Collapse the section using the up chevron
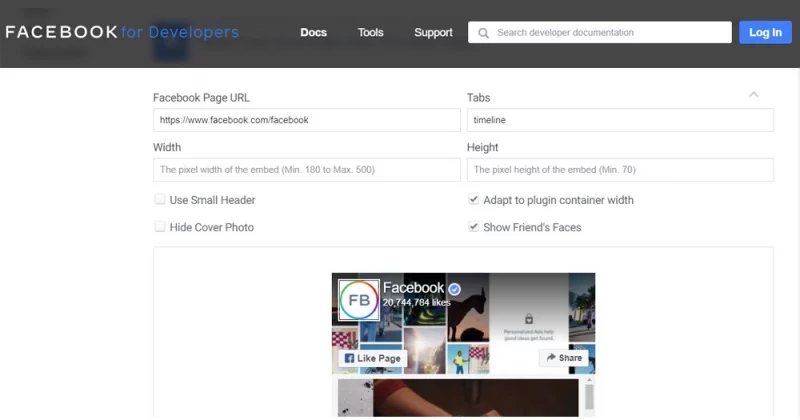The width and height of the screenshot is (800, 420). point(753,95)
